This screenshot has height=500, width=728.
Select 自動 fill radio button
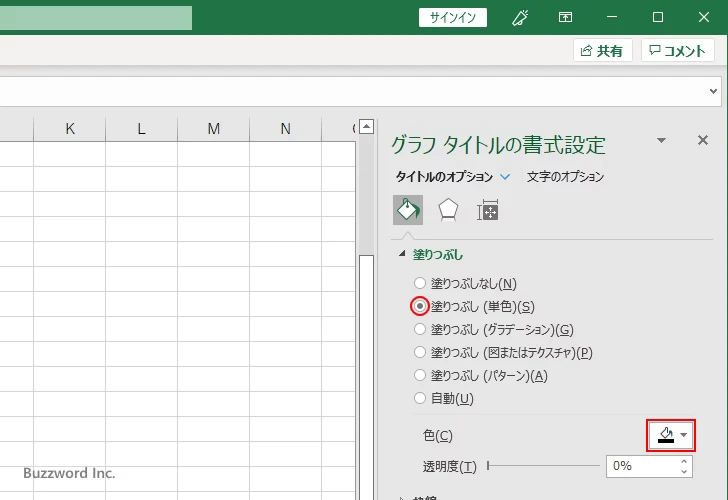pos(421,398)
